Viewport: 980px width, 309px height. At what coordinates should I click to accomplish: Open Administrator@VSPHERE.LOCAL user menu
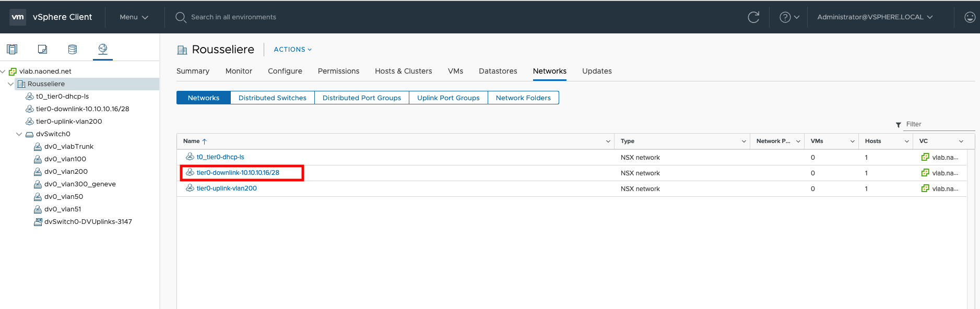875,17
